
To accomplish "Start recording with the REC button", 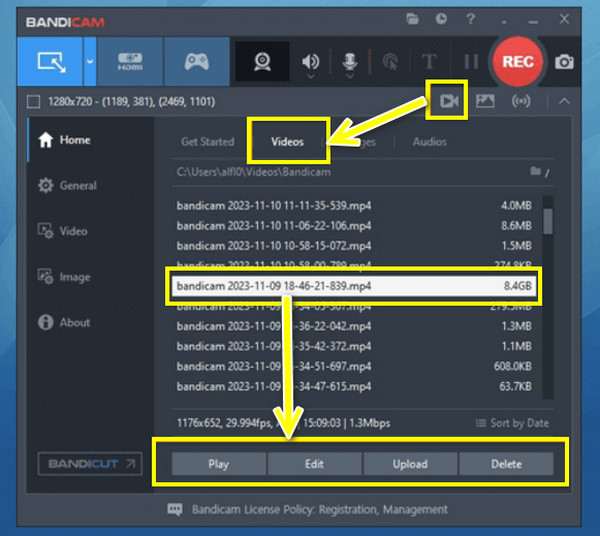I will 518,62.
